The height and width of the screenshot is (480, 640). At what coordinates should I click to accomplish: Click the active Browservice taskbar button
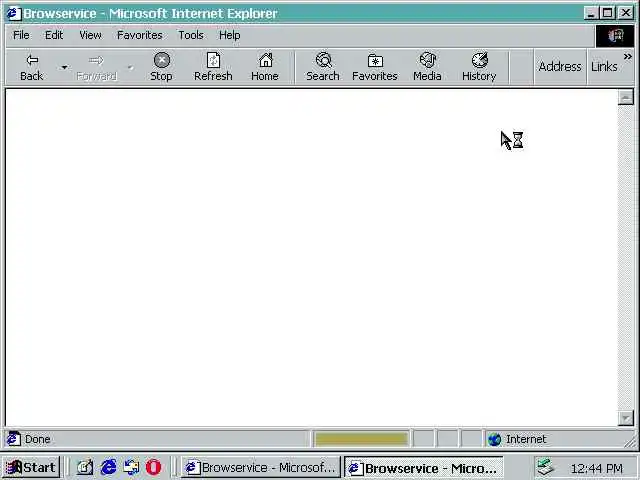pos(423,468)
